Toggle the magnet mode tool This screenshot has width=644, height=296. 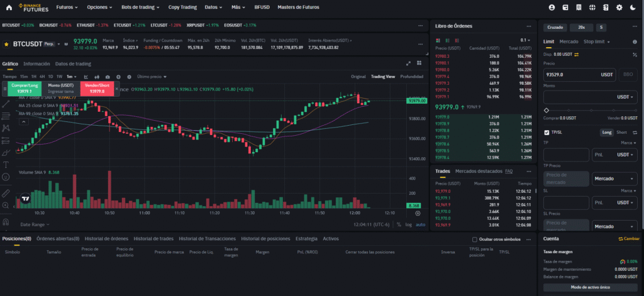(6, 222)
